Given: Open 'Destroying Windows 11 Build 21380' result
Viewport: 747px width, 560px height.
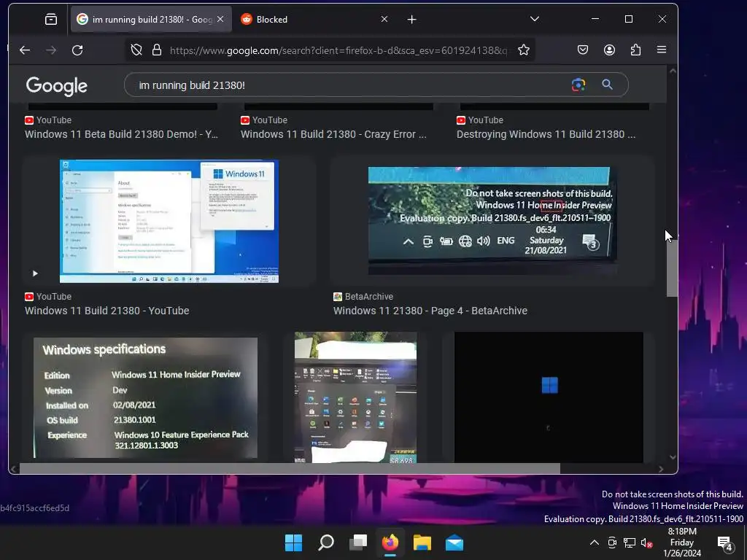Looking at the screenshot, I should pos(546,134).
